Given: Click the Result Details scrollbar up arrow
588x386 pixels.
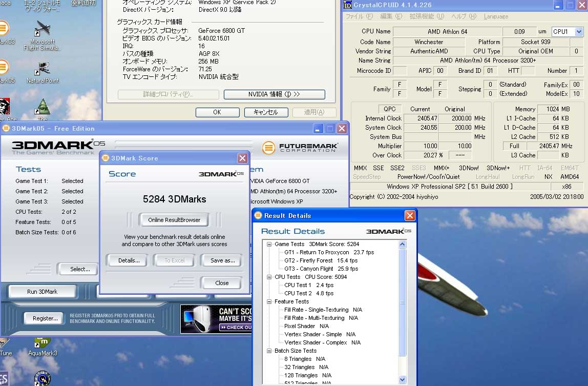Looking at the screenshot, I should pyautogui.click(x=403, y=244).
